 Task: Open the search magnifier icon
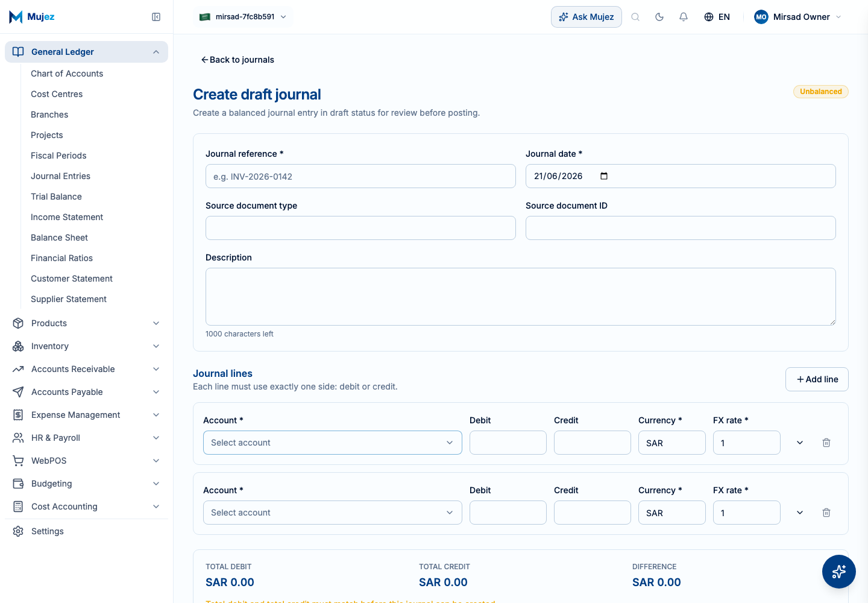tap(635, 17)
